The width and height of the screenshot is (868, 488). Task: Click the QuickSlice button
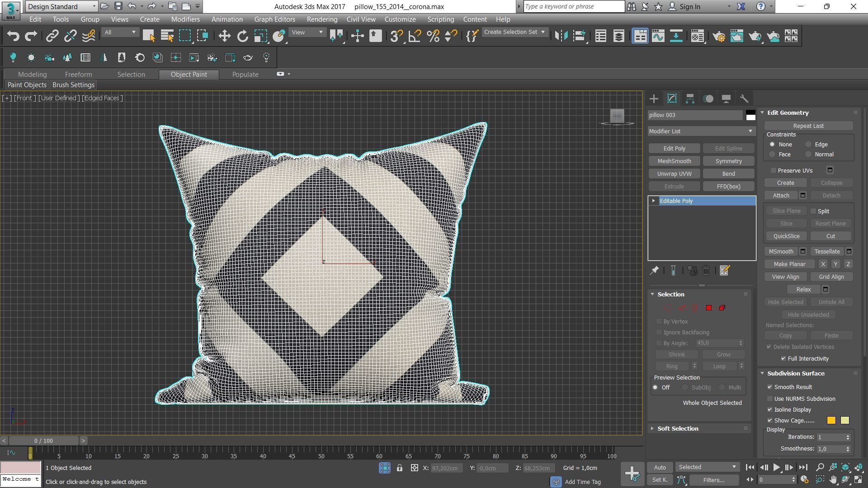[x=786, y=236]
